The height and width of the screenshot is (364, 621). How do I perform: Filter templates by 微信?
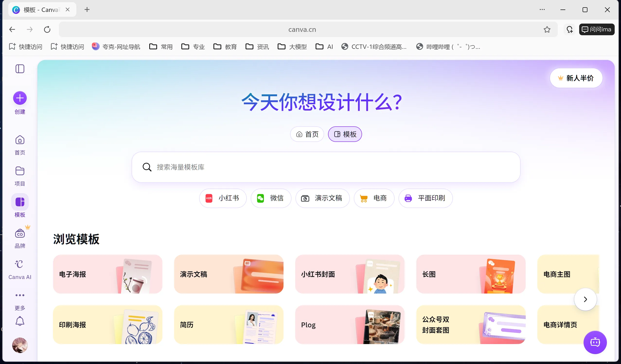click(271, 198)
